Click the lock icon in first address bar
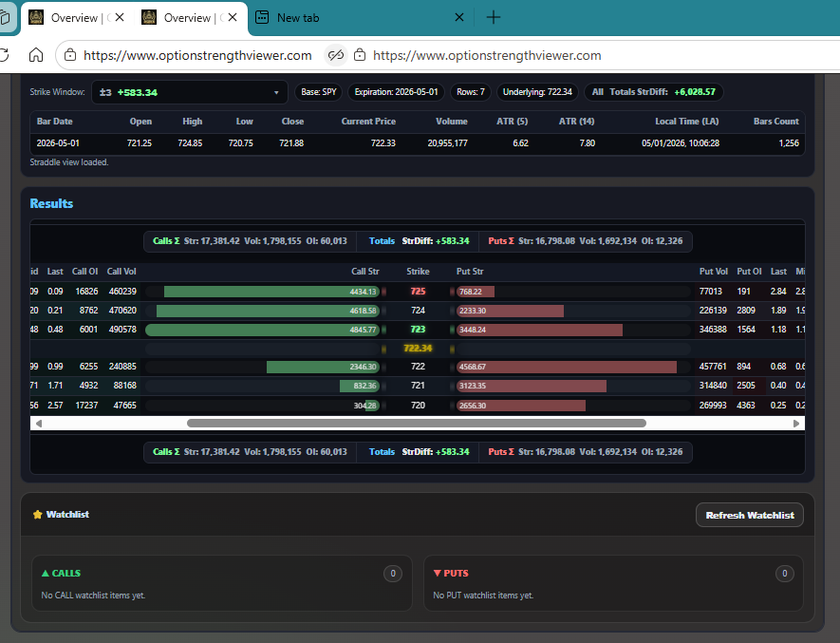Image resolution: width=840 pixels, height=643 pixels. tap(70, 55)
